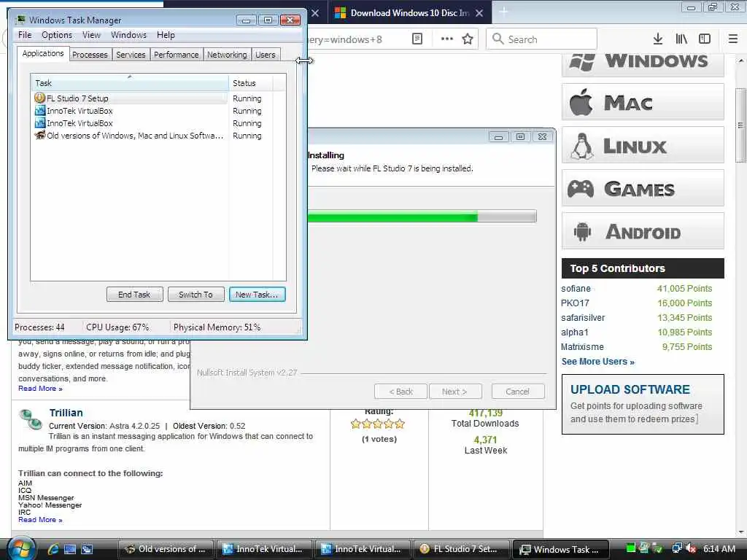This screenshot has height=560, width=747.
Task: Toggle Firefox sidebar icon
Action: 705,39
